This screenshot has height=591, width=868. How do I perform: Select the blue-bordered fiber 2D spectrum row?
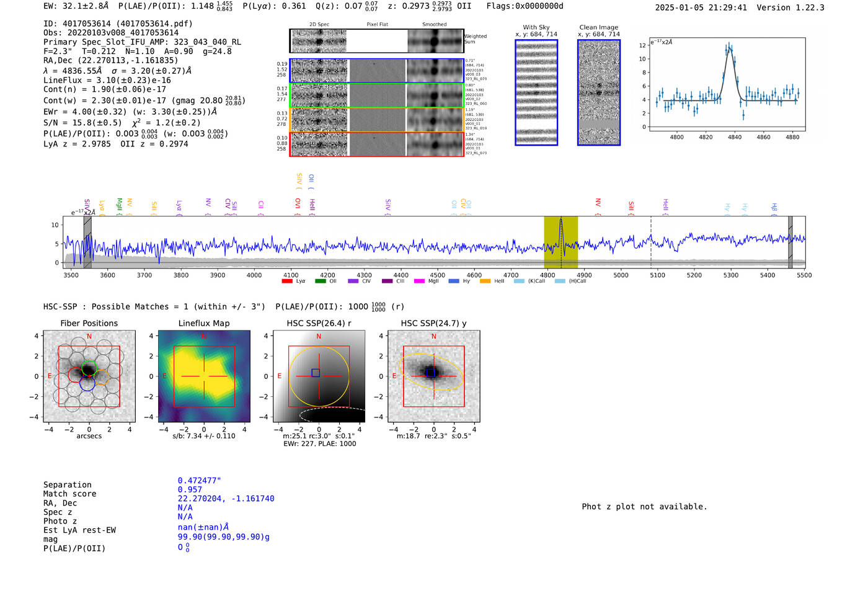click(376, 71)
